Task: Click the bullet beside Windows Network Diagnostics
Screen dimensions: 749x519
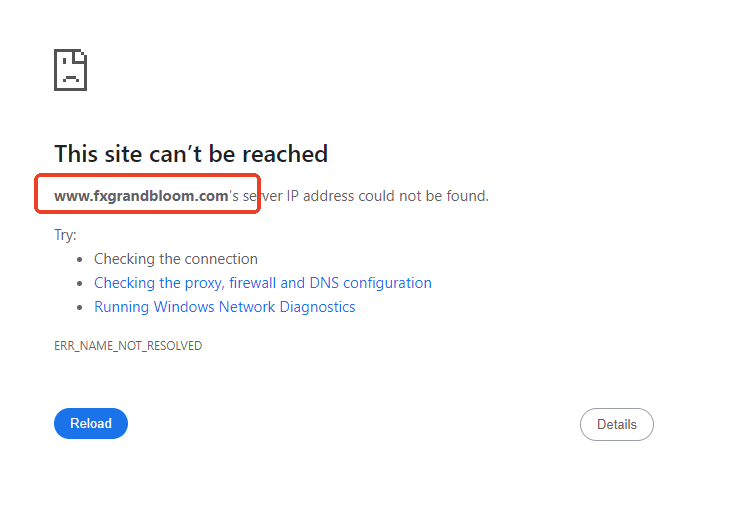Action: point(80,307)
